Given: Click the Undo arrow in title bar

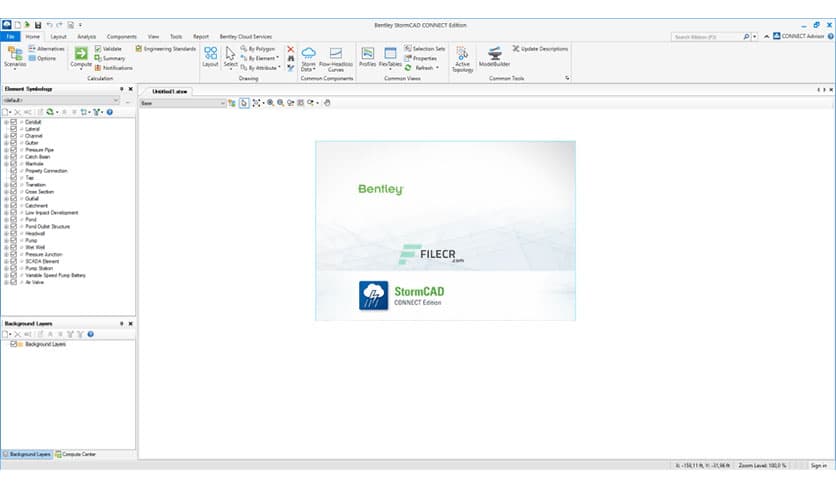Looking at the screenshot, I should [49, 25].
